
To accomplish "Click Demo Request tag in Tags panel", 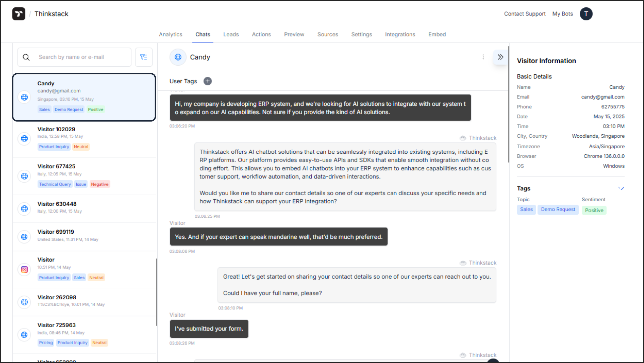I will coord(558,210).
